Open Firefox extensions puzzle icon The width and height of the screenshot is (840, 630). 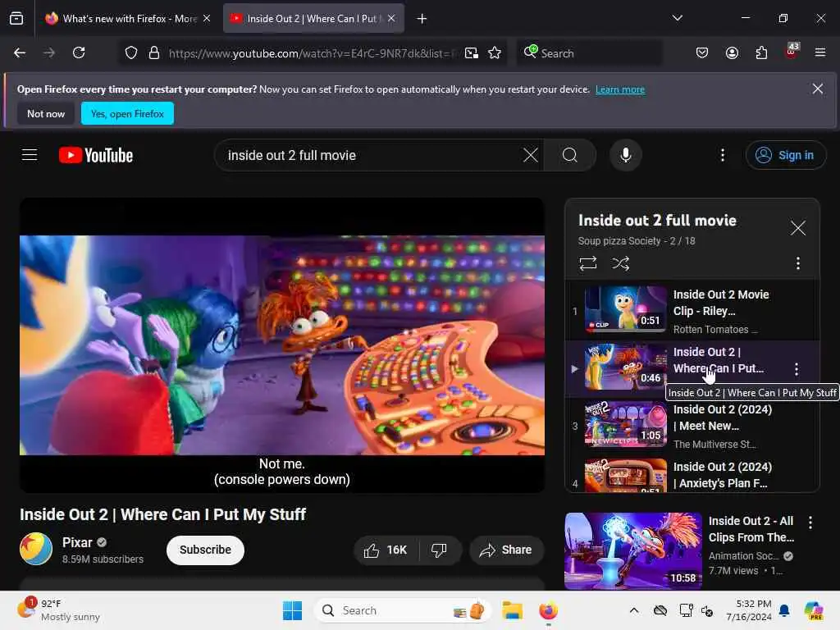click(761, 52)
